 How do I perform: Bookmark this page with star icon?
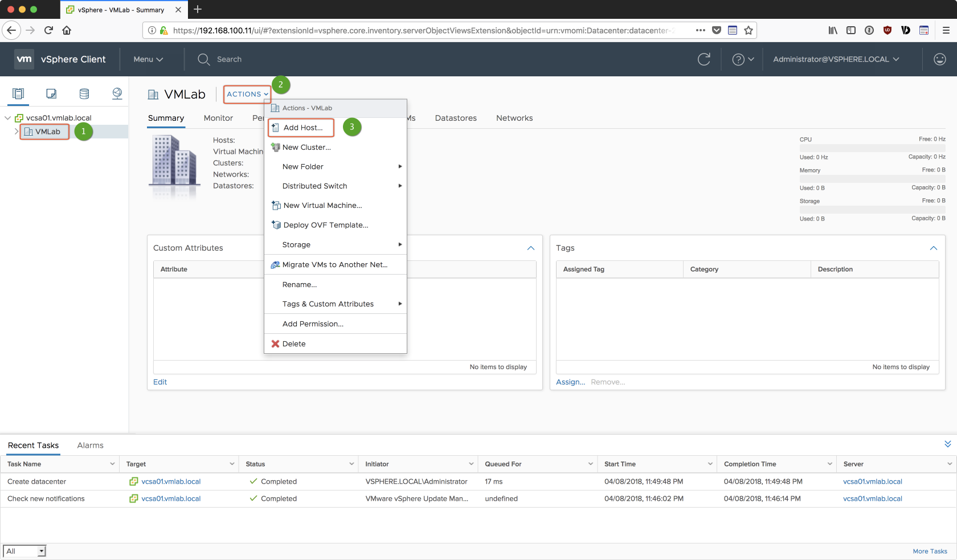point(749,30)
